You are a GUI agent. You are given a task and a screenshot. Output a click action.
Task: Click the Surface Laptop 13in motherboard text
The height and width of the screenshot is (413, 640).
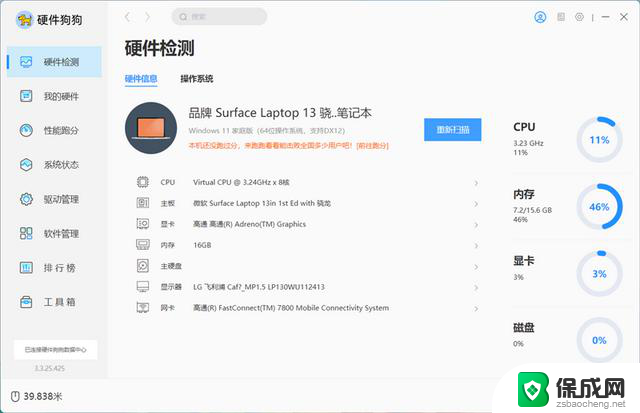[262, 203]
